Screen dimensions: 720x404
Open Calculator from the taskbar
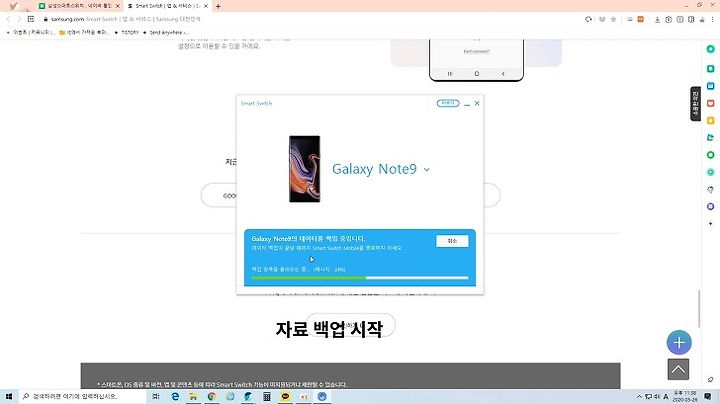(267, 396)
